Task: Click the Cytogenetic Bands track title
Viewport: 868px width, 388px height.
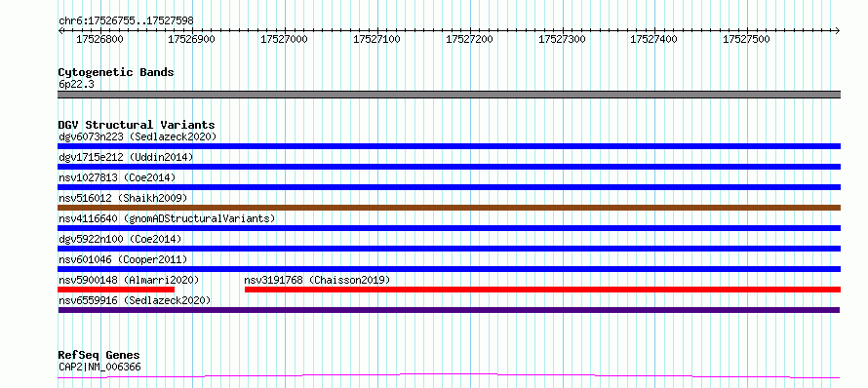Action: point(116,72)
